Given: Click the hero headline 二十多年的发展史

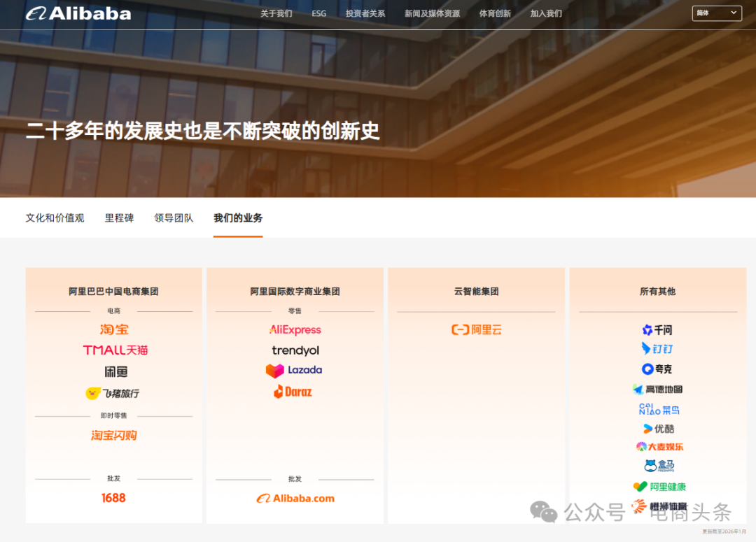Looking at the screenshot, I should pyautogui.click(x=202, y=131).
